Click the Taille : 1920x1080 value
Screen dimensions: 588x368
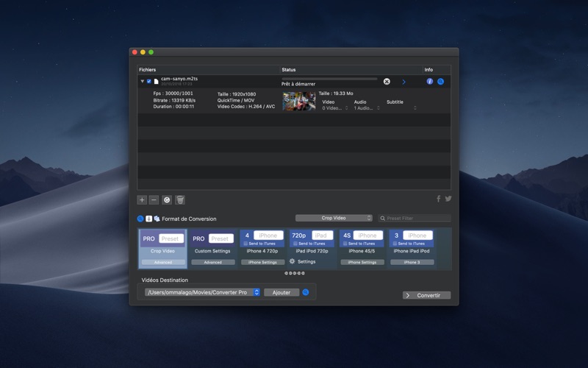(x=237, y=94)
